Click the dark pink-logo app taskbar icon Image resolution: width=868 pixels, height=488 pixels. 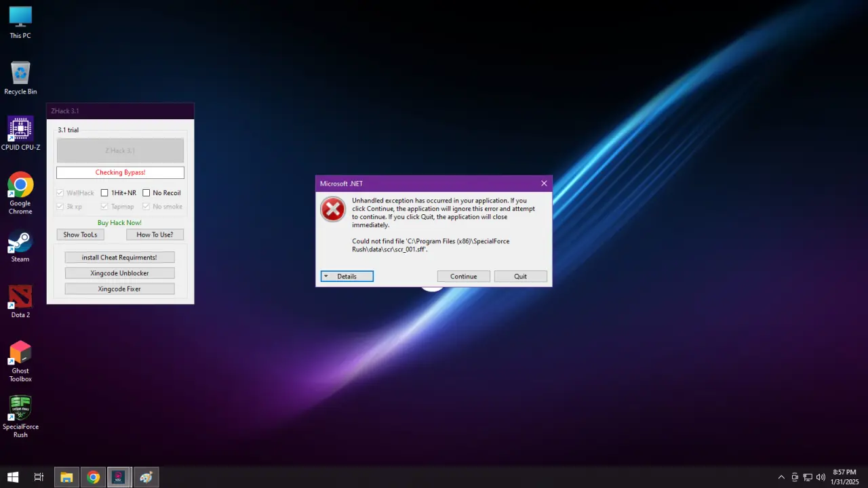coord(119,477)
